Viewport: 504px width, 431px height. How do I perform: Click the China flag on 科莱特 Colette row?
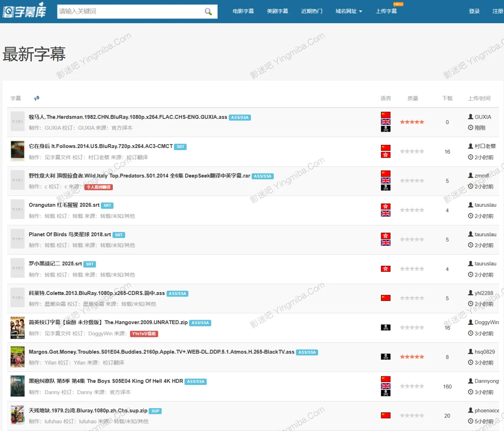[385, 298]
